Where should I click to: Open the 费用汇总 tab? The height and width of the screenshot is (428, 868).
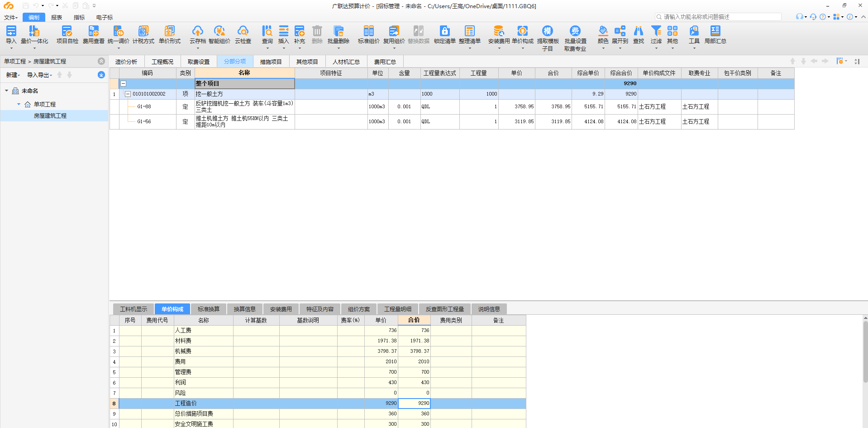[x=385, y=62]
